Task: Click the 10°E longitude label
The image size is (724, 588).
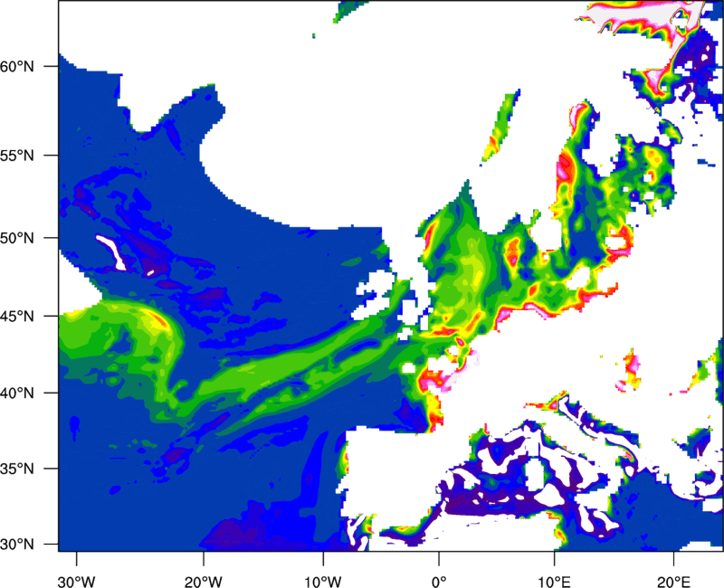Action: tap(554, 582)
